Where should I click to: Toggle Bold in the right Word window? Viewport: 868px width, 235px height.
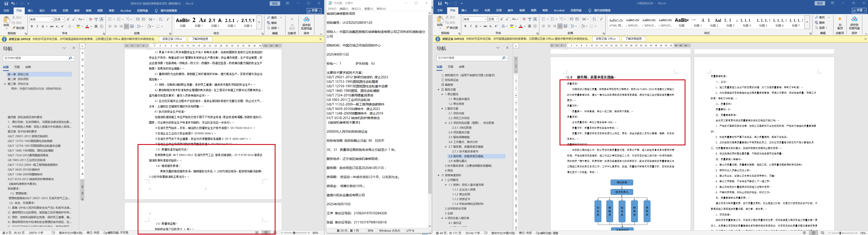466,26
